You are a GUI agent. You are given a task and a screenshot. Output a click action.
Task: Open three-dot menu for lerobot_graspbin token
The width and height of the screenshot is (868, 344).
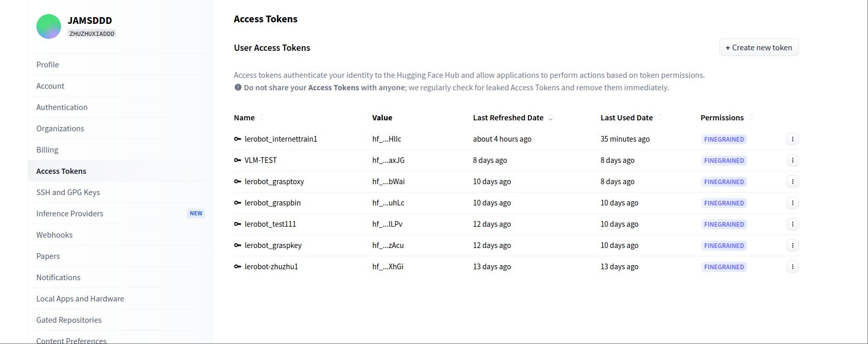click(x=792, y=203)
